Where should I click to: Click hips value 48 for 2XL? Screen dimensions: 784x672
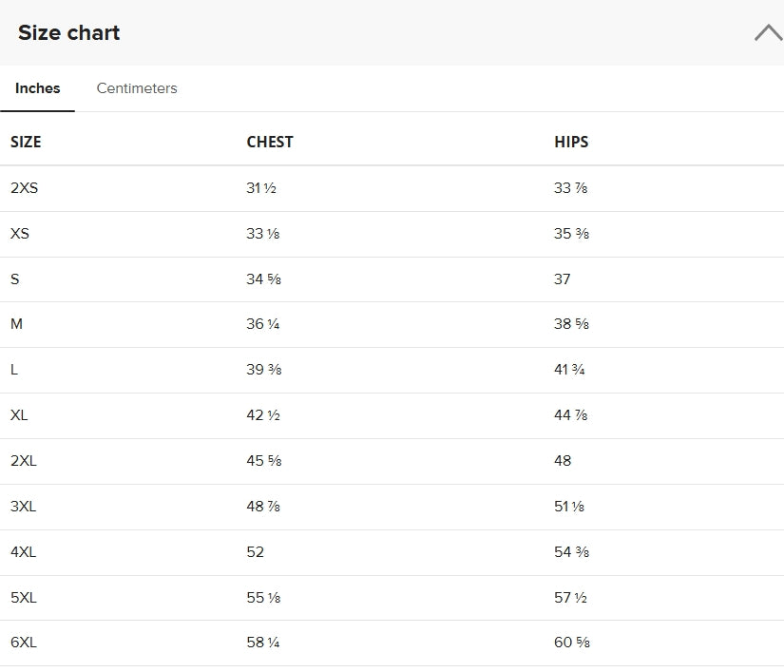[x=563, y=460]
